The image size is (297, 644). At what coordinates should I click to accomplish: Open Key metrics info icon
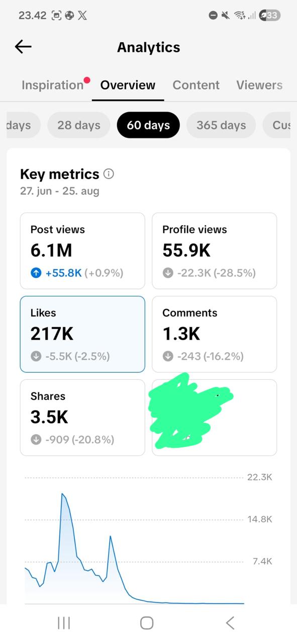109,174
